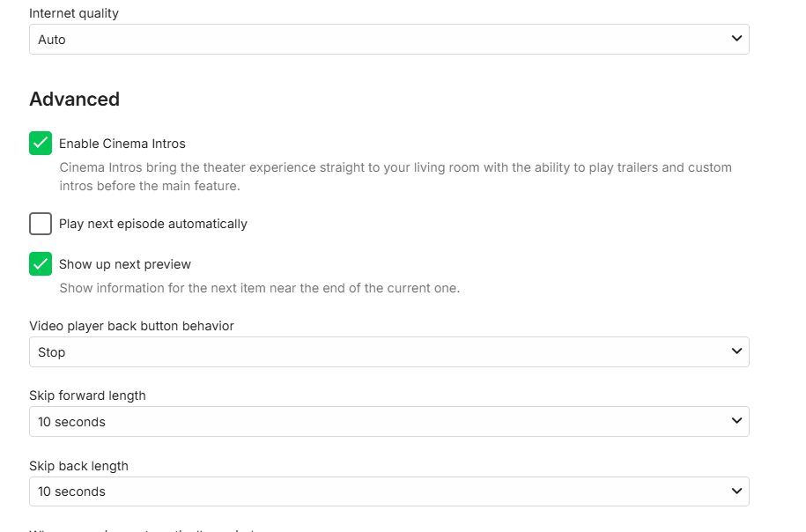Check the Play next episode automatically box
The image size is (806, 532).
click(x=41, y=224)
